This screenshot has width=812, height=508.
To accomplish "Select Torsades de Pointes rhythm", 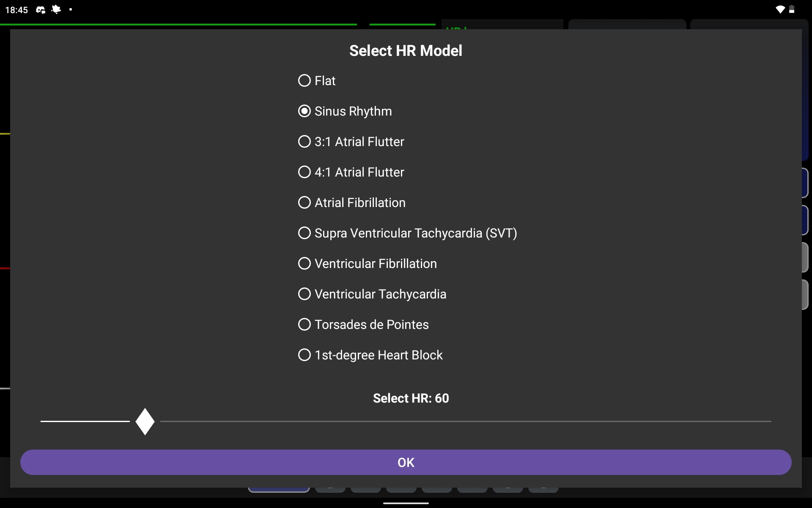I will click(x=304, y=324).
